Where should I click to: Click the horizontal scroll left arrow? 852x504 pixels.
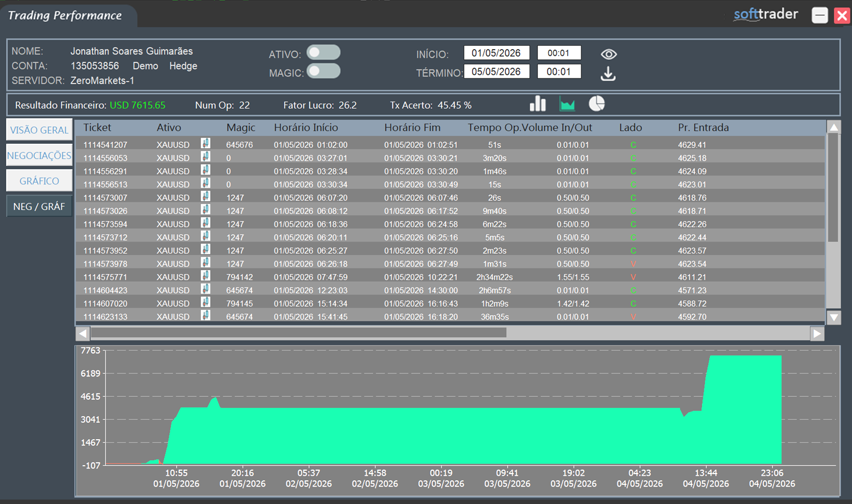[83, 334]
